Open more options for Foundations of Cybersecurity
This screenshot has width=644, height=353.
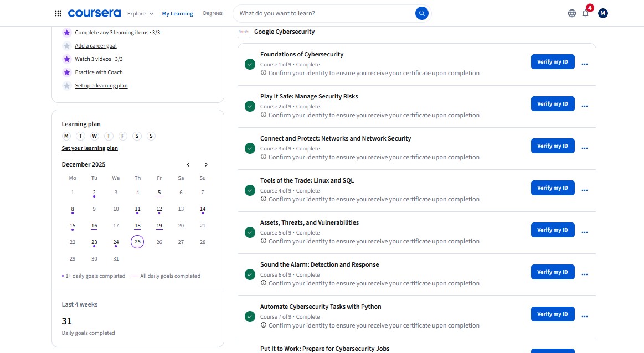pos(584,64)
